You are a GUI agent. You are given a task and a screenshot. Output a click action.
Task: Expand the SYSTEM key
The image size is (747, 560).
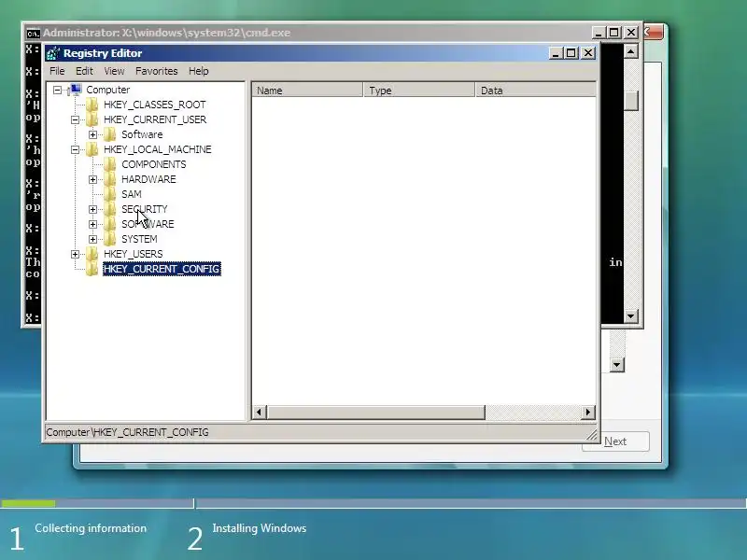tap(92, 239)
